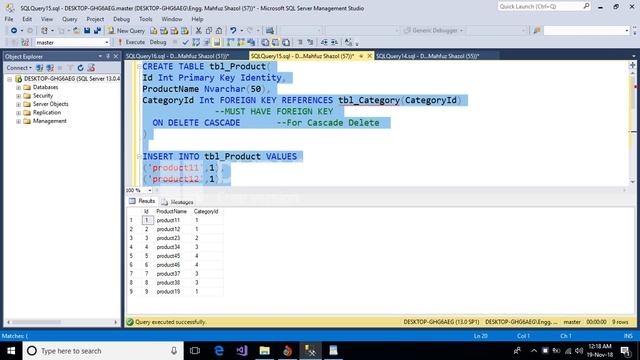This screenshot has width=640, height=360.
Task: Click the Open File folder icon
Action: coord(76,31)
